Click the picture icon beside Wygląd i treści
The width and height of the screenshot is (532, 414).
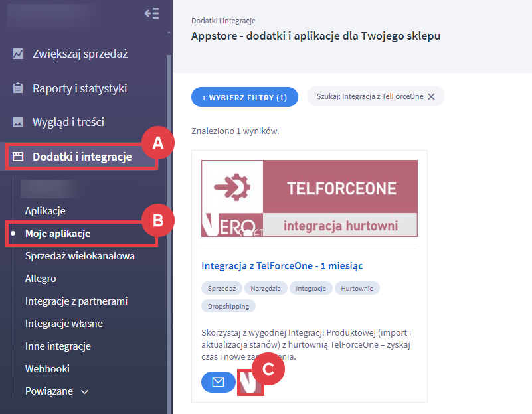pos(18,122)
